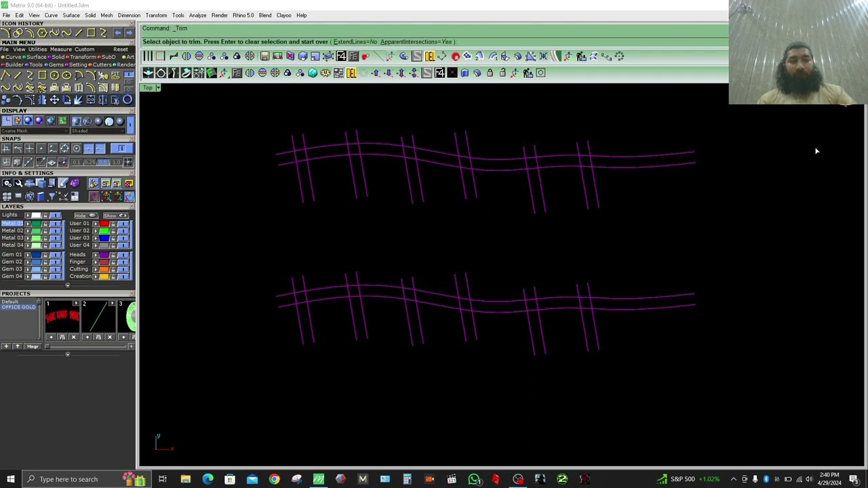Screen dimensions: 868x488
Task: Click the Mngr button in Projects panel
Action: [x=33, y=346]
